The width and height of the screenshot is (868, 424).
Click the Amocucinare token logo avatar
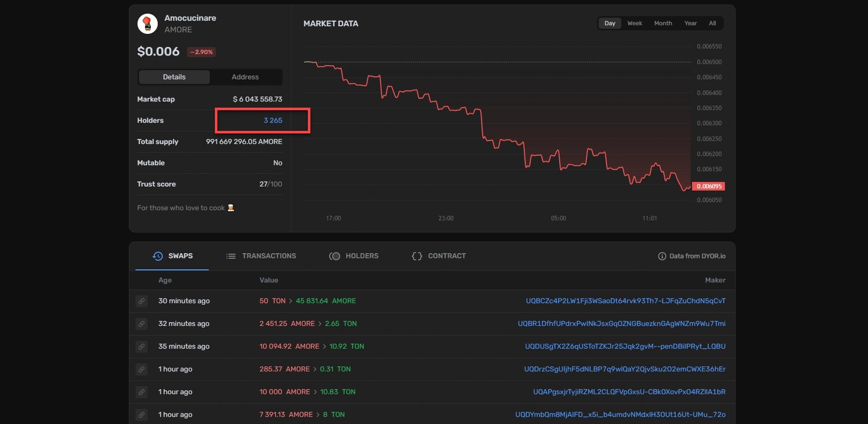[148, 24]
